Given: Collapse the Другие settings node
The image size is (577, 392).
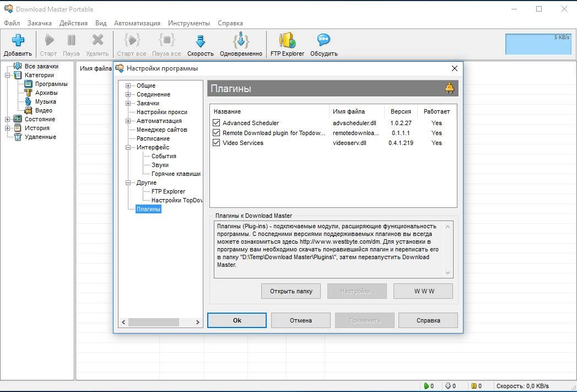Looking at the screenshot, I should pyautogui.click(x=128, y=183).
